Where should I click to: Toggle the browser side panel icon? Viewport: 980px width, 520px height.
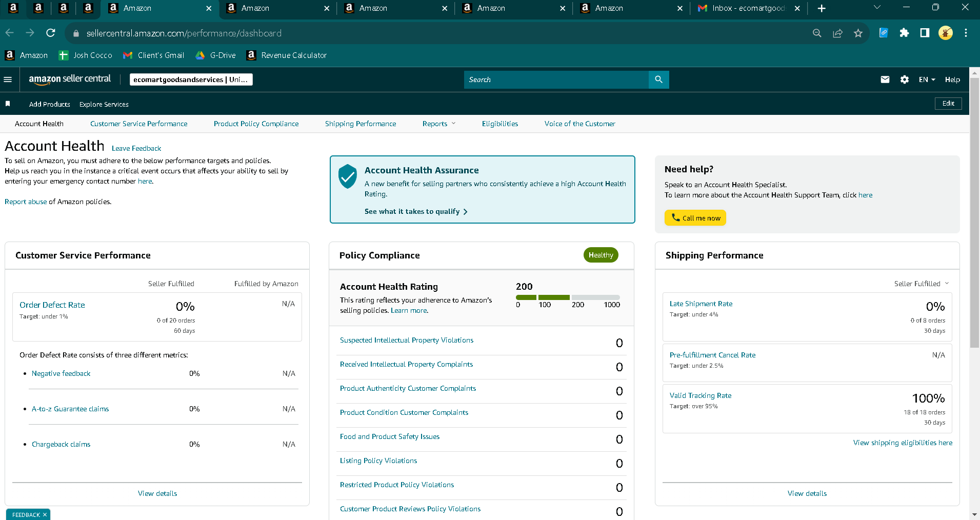pyautogui.click(x=925, y=33)
